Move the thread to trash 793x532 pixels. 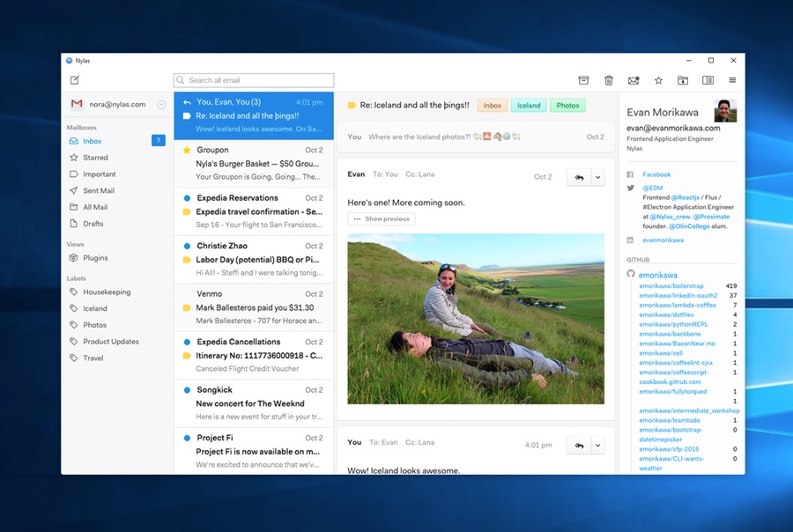point(608,80)
